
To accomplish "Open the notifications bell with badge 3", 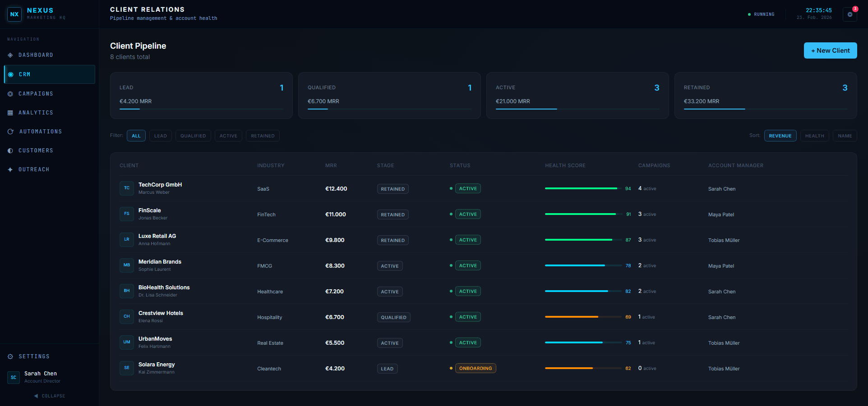I will tap(850, 14).
